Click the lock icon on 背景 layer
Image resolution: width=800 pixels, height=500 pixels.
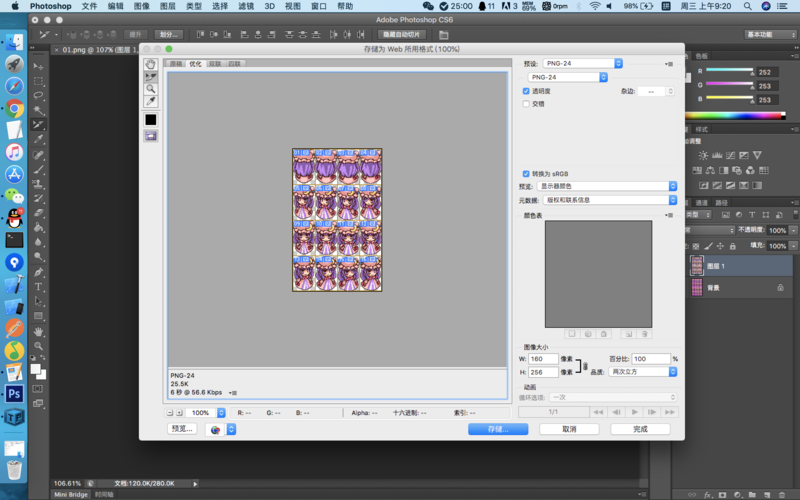coord(780,288)
